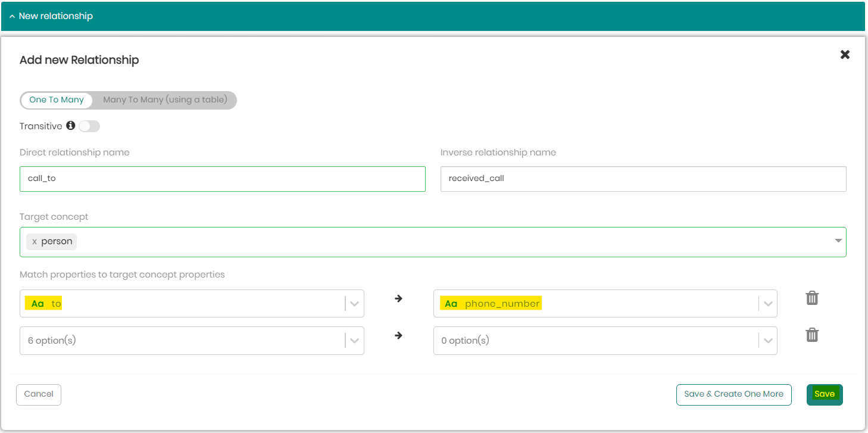Focus the Direct relationship name field
The height and width of the screenshot is (433, 868).
pos(222,179)
